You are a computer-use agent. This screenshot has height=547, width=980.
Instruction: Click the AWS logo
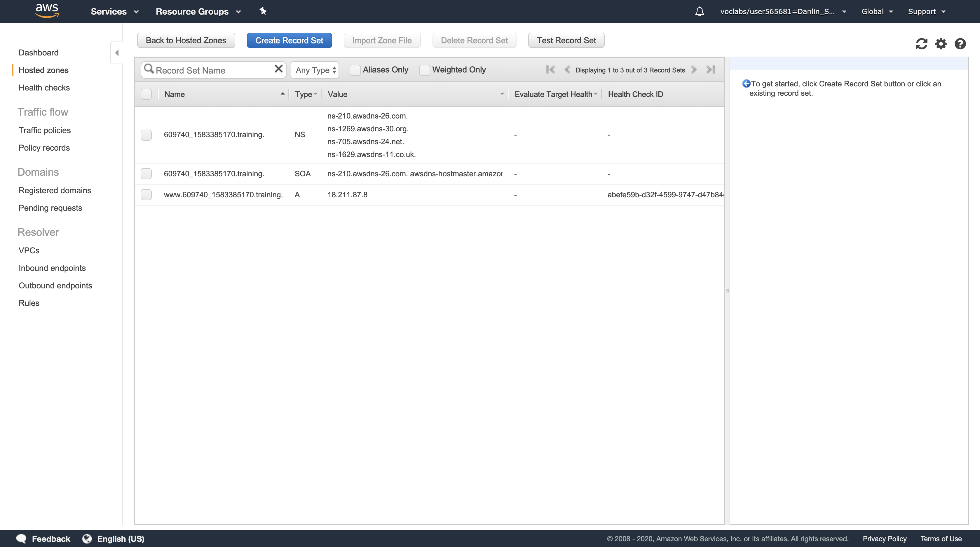47,11
